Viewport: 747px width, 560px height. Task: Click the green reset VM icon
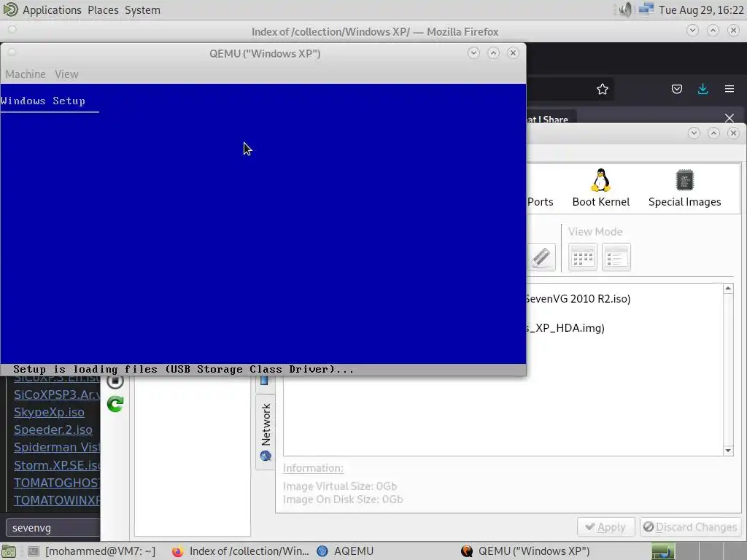(115, 404)
